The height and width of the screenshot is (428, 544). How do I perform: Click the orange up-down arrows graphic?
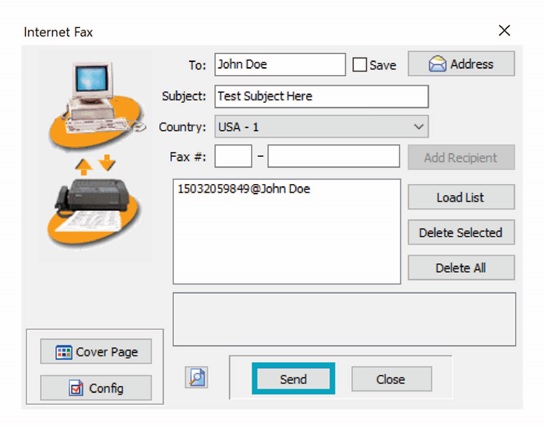(x=95, y=164)
